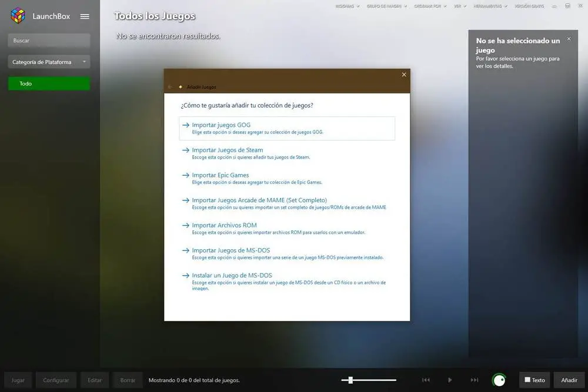Skip to previous track
This screenshot has width=588, height=392.
tap(426, 380)
